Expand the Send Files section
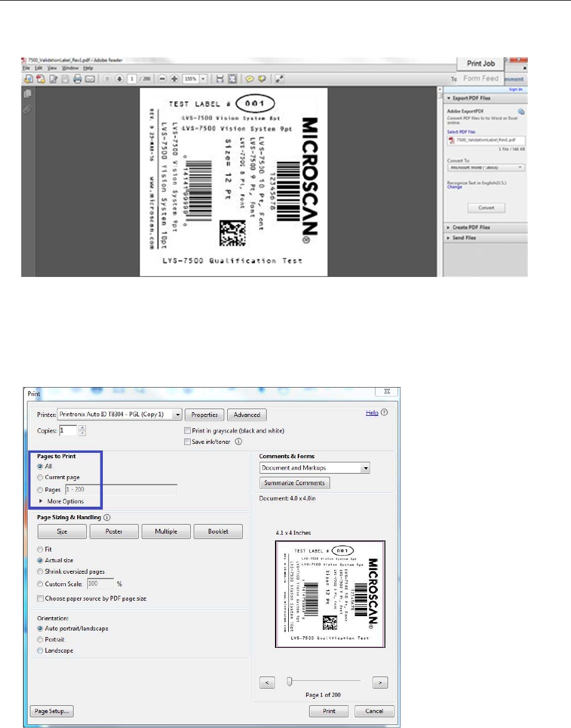The image size is (571, 728). click(484, 238)
